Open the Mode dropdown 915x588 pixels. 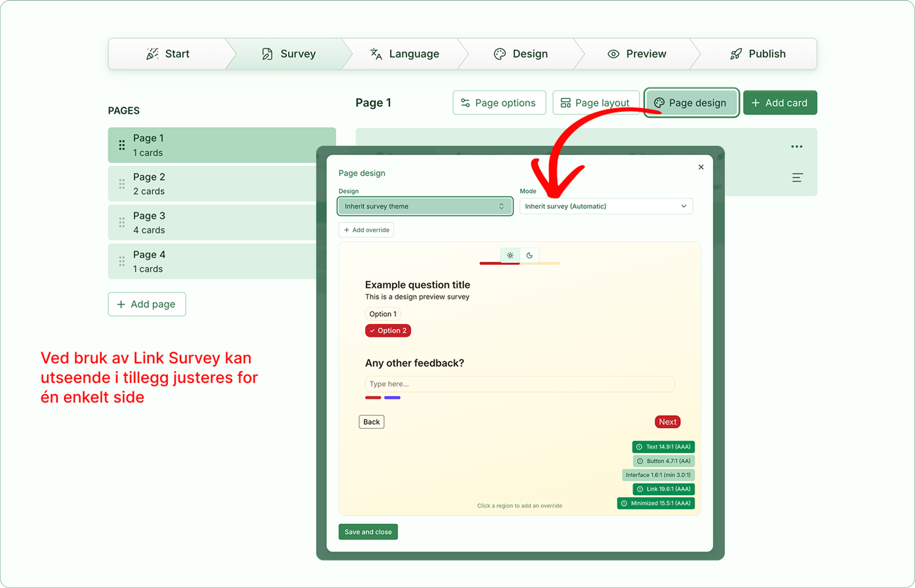click(x=606, y=206)
